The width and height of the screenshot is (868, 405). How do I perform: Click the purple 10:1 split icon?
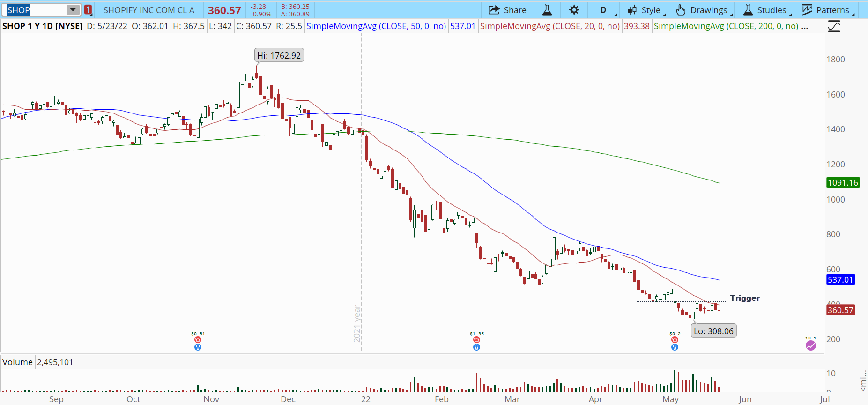coord(811,345)
